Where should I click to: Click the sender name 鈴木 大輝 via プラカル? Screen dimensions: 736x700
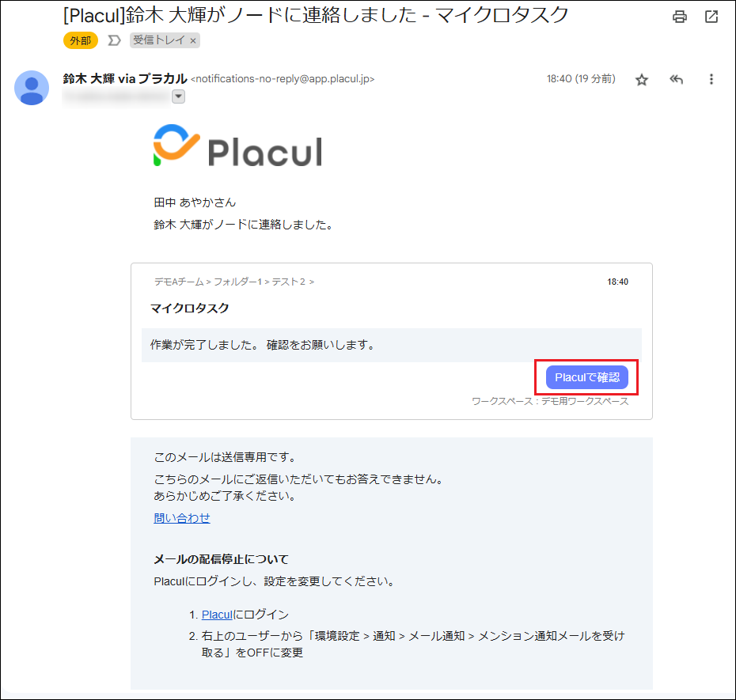(125, 79)
